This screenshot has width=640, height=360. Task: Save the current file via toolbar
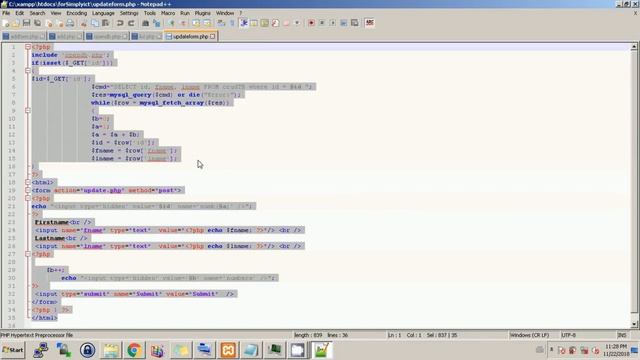[27, 23]
